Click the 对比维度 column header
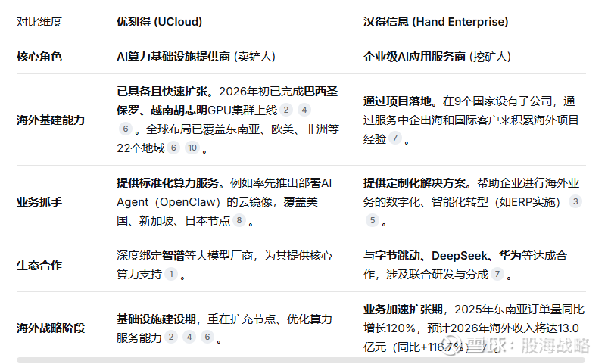 [x=39, y=22]
